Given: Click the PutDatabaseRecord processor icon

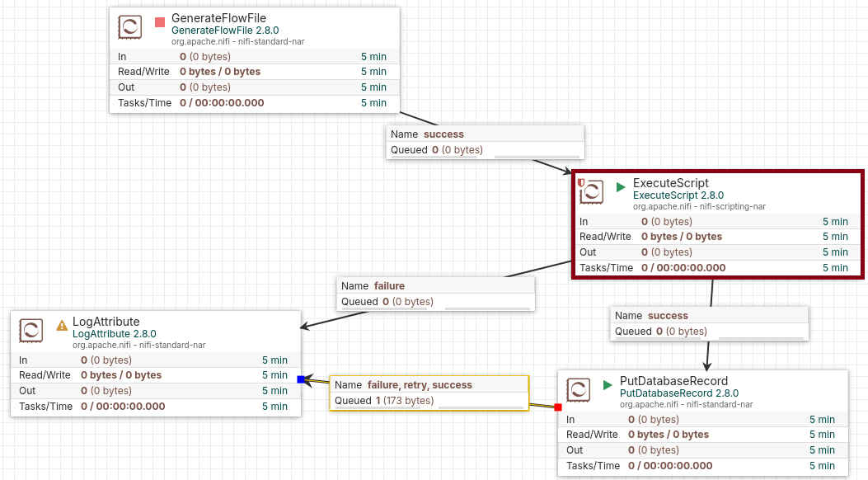Looking at the screenshot, I should [x=579, y=390].
